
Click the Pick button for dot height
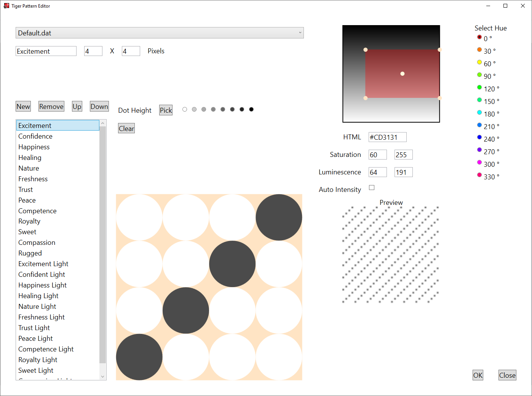[166, 110]
